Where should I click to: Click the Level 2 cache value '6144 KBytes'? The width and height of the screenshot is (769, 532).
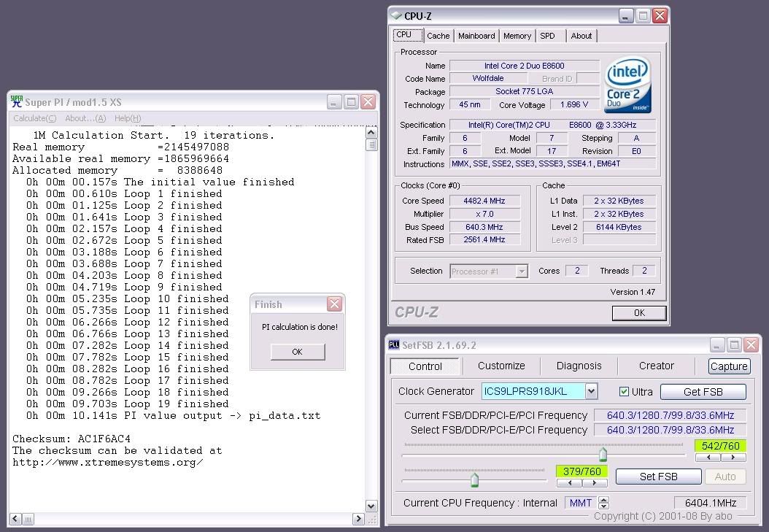[619, 226]
